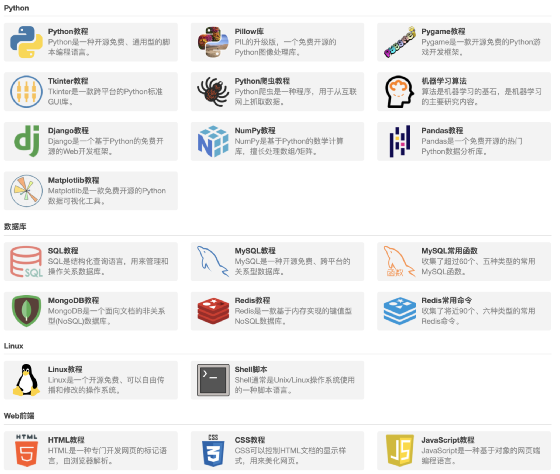This screenshot has height=474, width=560.
Task: Click the yellow JS shield icon
Action: coord(400,450)
